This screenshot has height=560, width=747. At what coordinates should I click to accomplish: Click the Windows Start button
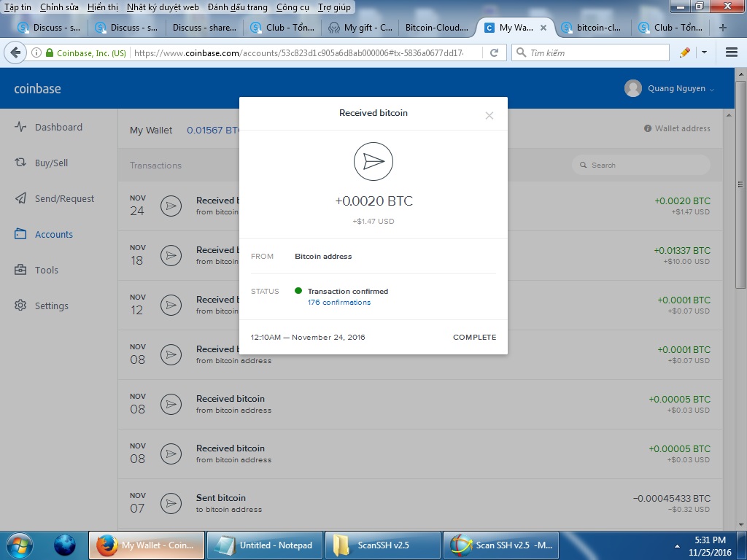coord(18,545)
